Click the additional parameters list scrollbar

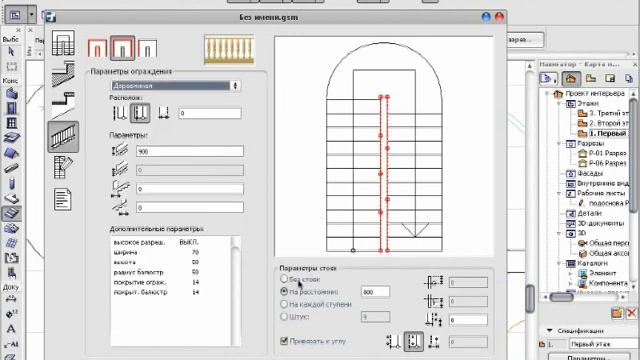pyautogui.click(x=235, y=291)
